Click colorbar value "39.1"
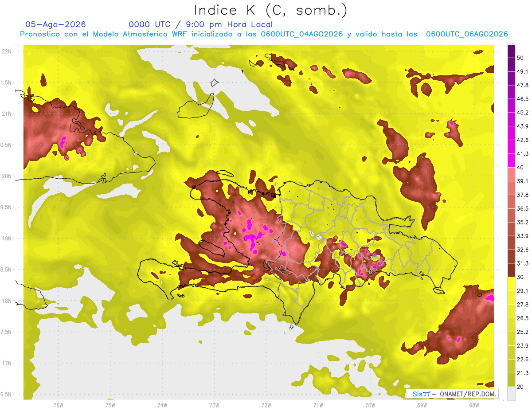532x411 pixels. click(523, 181)
